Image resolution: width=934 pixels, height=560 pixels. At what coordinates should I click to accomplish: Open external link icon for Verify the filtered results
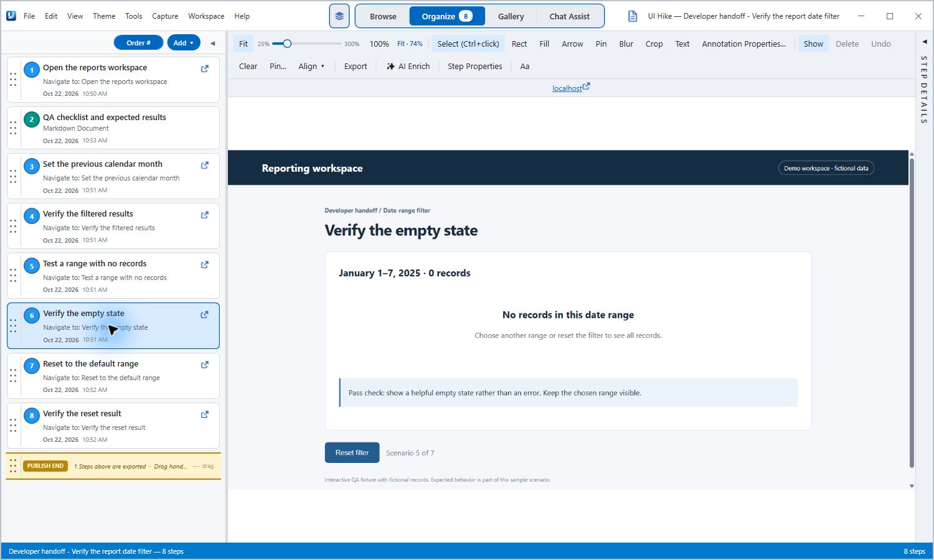click(x=204, y=215)
